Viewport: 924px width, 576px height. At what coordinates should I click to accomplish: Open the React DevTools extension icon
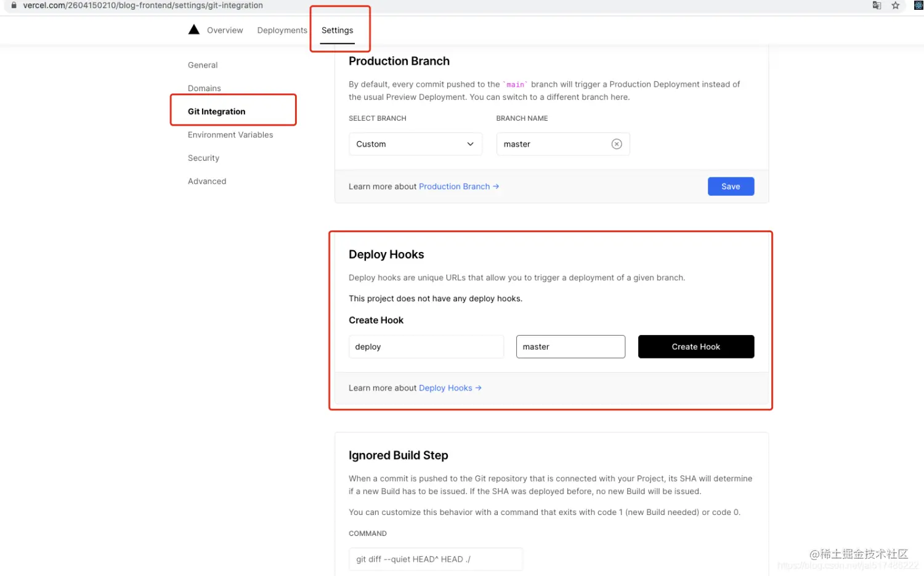coord(918,6)
